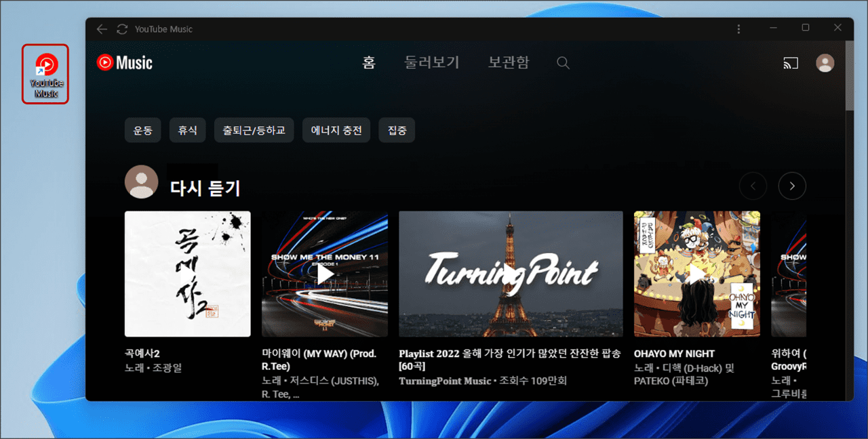Play 마이웨이 (MY WAY) thumbnail
Viewport: 868px width, 439px height.
click(x=325, y=274)
